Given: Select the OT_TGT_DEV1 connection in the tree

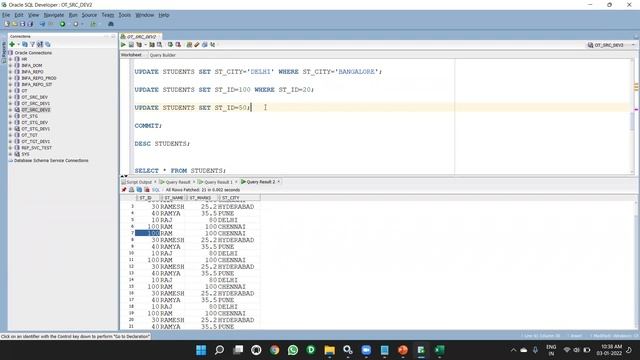Looking at the screenshot, I should pos(36,142).
